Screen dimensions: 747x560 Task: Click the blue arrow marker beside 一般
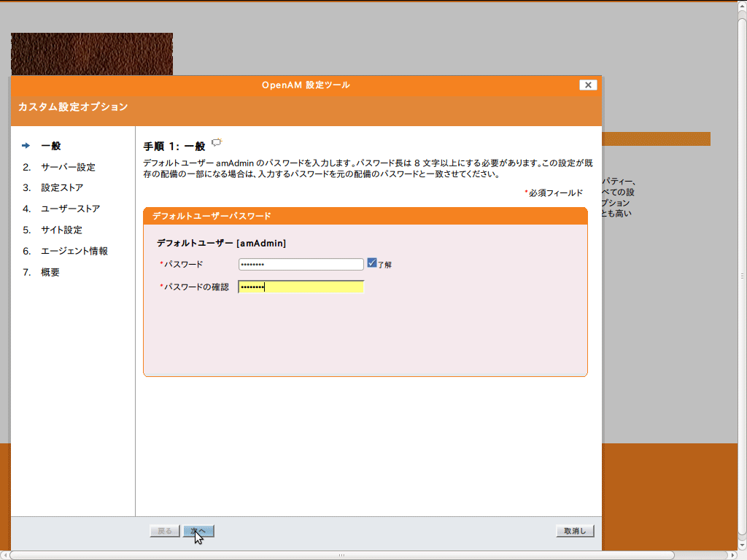(x=26, y=146)
